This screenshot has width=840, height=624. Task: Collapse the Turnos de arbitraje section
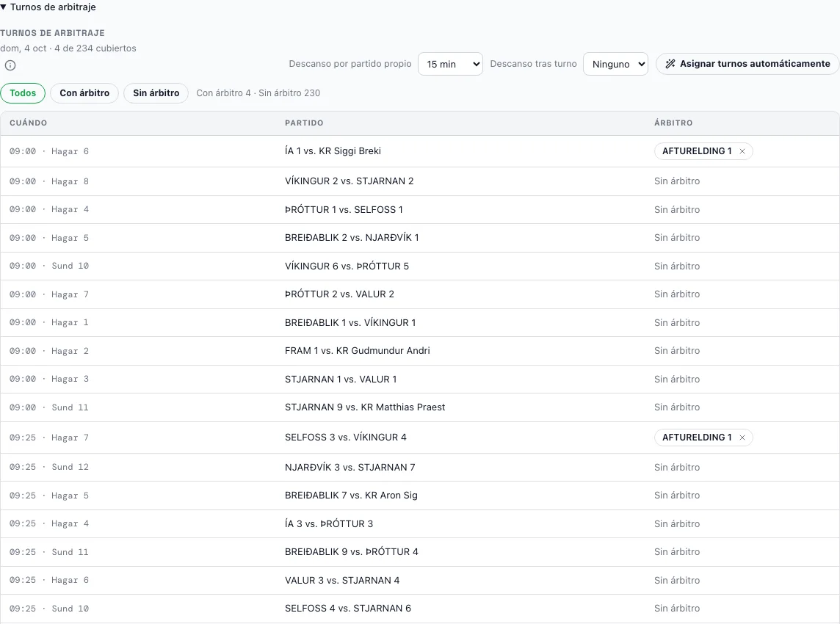pos(48,7)
